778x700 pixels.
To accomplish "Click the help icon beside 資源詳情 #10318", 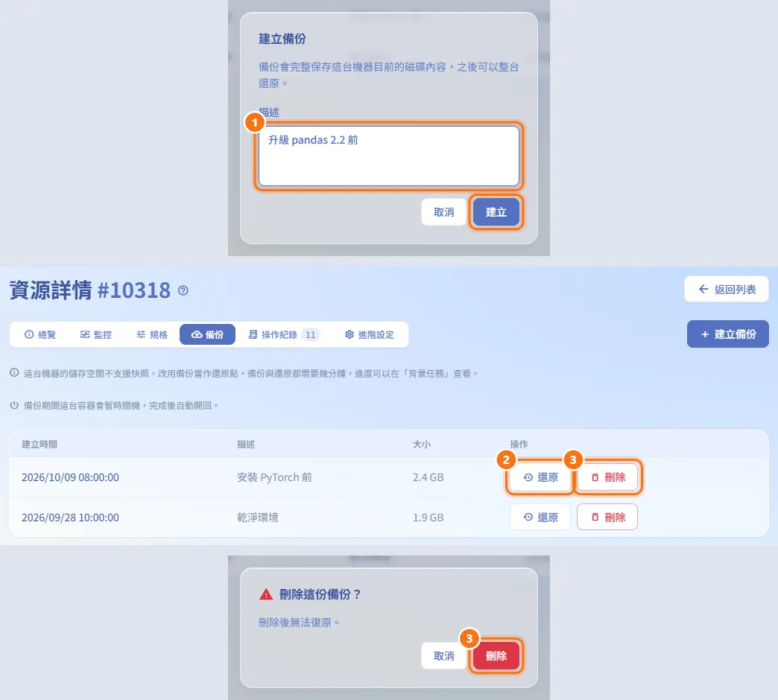I will point(183,290).
